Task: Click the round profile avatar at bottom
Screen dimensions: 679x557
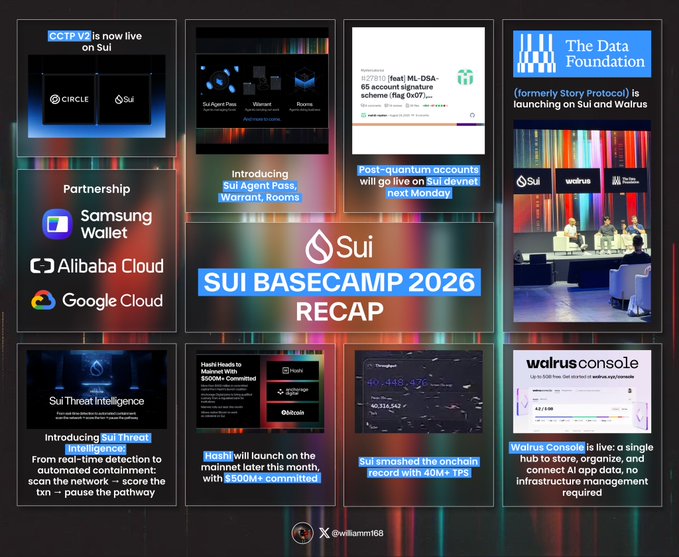Action: click(x=302, y=533)
